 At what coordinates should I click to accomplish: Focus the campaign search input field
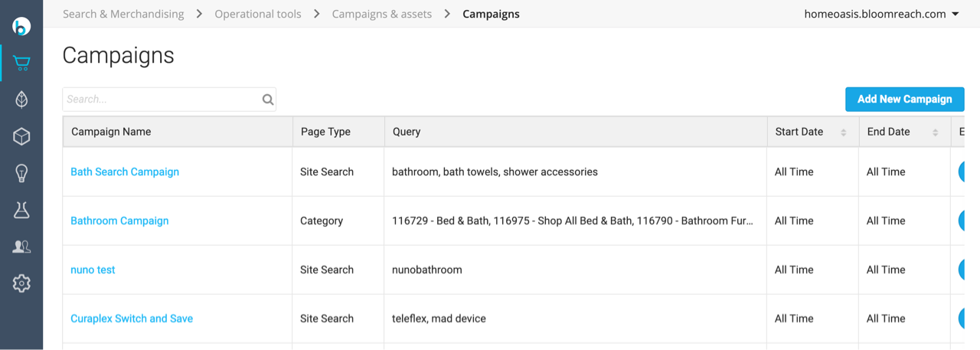point(162,100)
